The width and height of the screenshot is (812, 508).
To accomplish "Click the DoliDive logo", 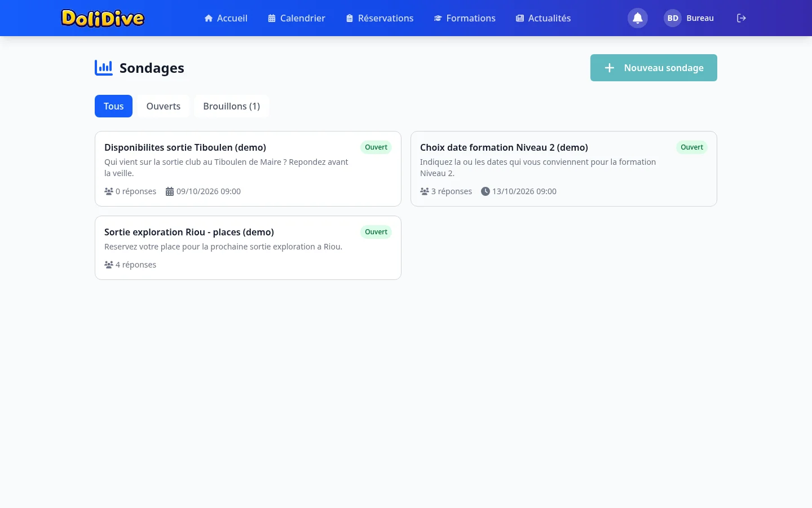I will coord(103,18).
